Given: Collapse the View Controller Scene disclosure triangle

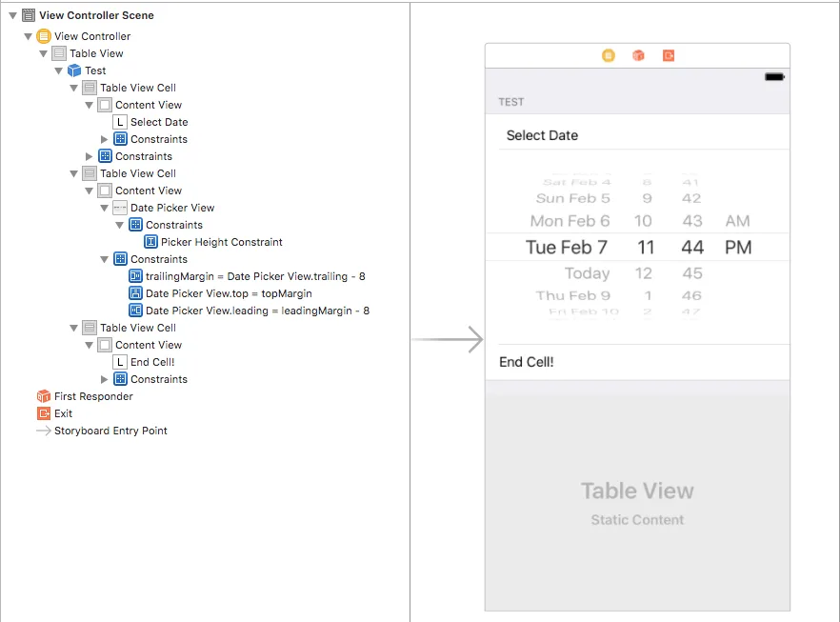Looking at the screenshot, I should (12, 15).
